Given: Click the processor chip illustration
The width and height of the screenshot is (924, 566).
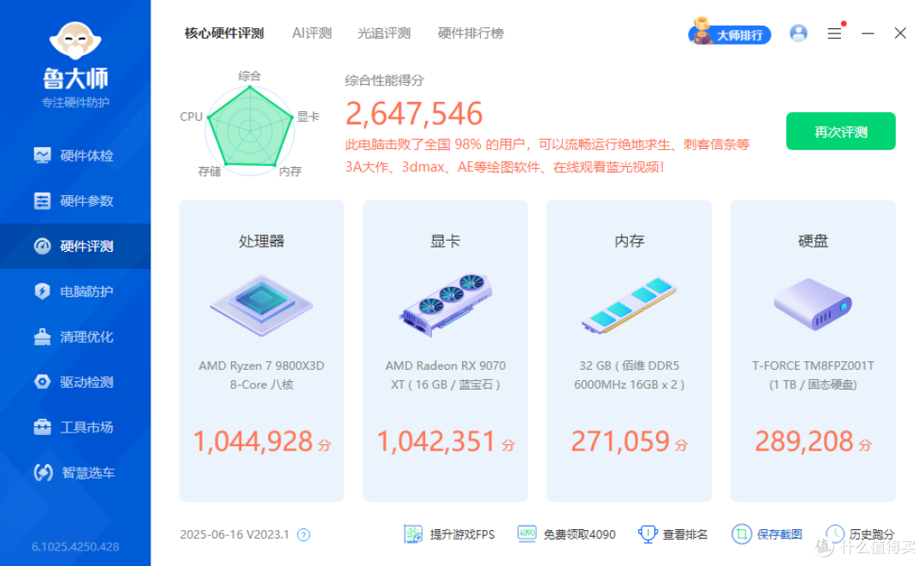Looking at the screenshot, I should pos(262,306).
